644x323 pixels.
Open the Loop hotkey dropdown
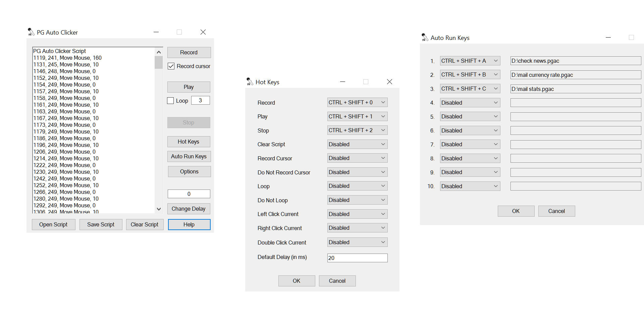[358, 186]
